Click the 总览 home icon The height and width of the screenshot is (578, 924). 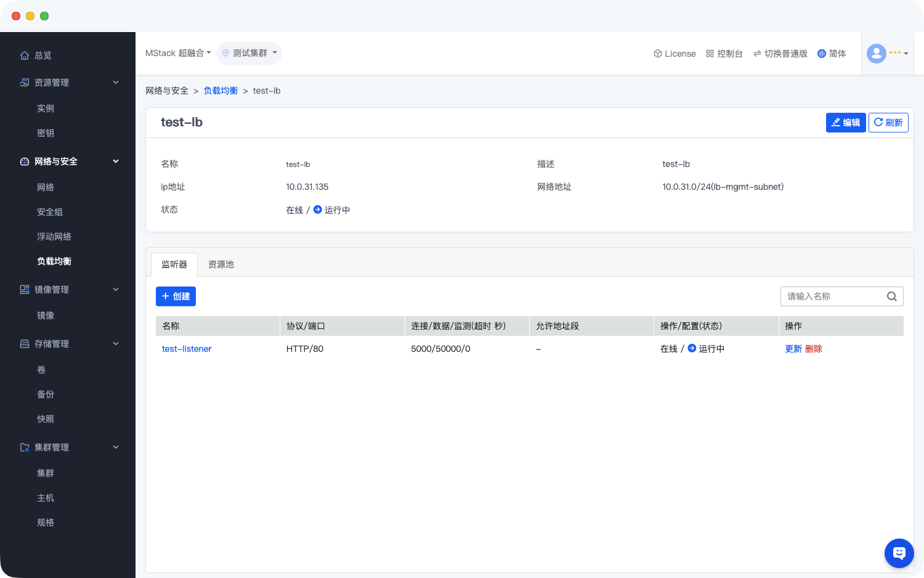25,55
